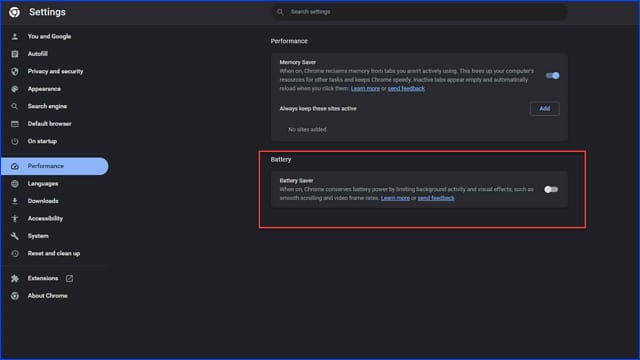Open Learn more link under Battery Saver
The width and height of the screenshot is (640, 360).
pos(395,198)
